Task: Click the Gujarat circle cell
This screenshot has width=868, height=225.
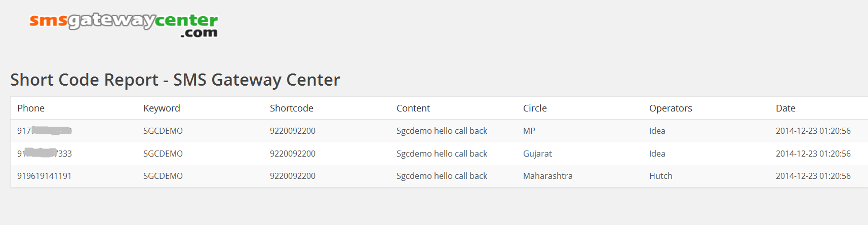Action: pos(537,154)
